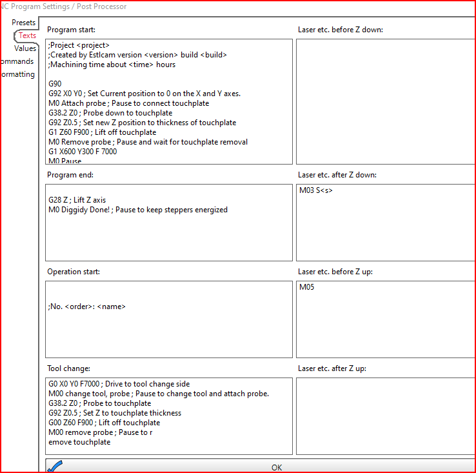Click the 'G28 Z ; Lift Z axis' line
This screenshot has height=473, width=476.
(77, 200)
